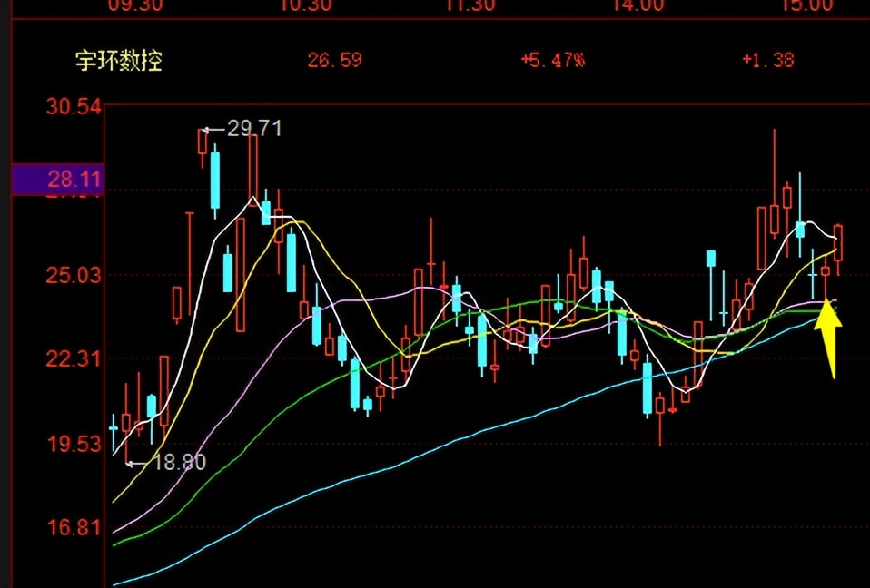This screenshot has width=870, height=588.
Task: Click the 11:30 time axis label
Action: pos(470,5)
